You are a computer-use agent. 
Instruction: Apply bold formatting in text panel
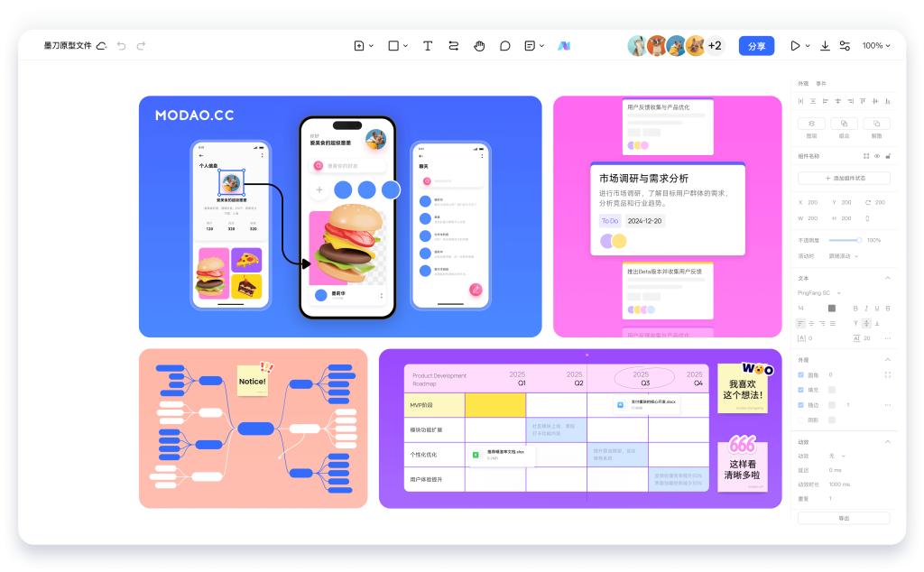click(855, 308)
